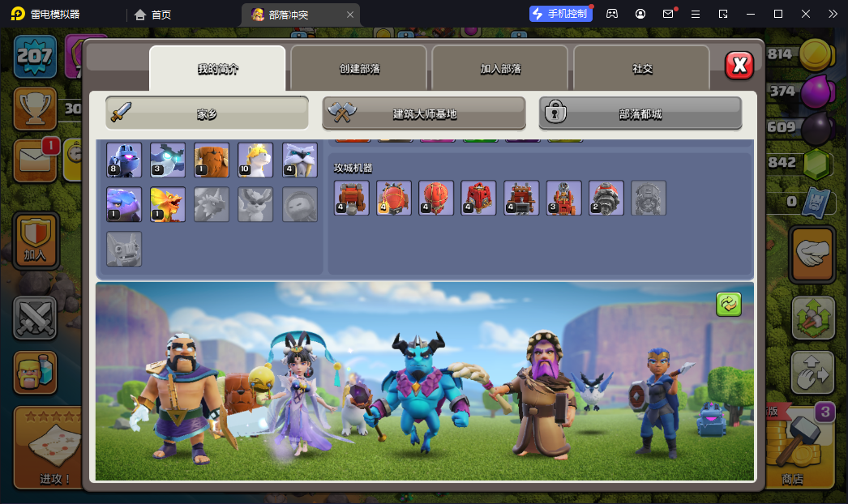The width and height of the screenshot is (848, 504).
Task: Select the locked grey siege machine icon
Action: [x=649, y=198]
